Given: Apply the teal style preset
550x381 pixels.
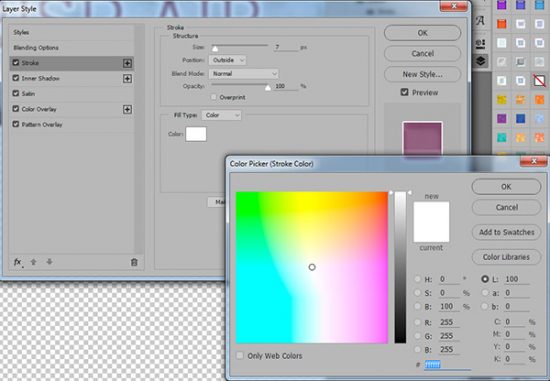Looking at the screenshot, I should click(x=502, y=137).
